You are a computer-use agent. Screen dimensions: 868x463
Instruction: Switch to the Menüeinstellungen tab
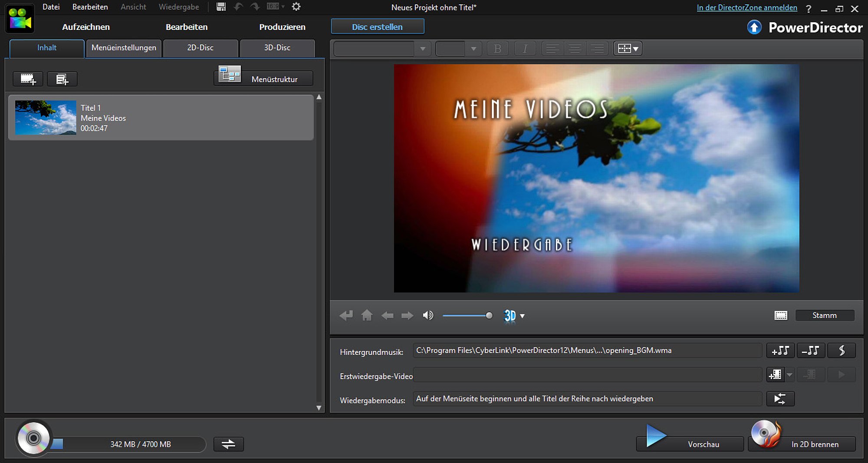(124, 48)
